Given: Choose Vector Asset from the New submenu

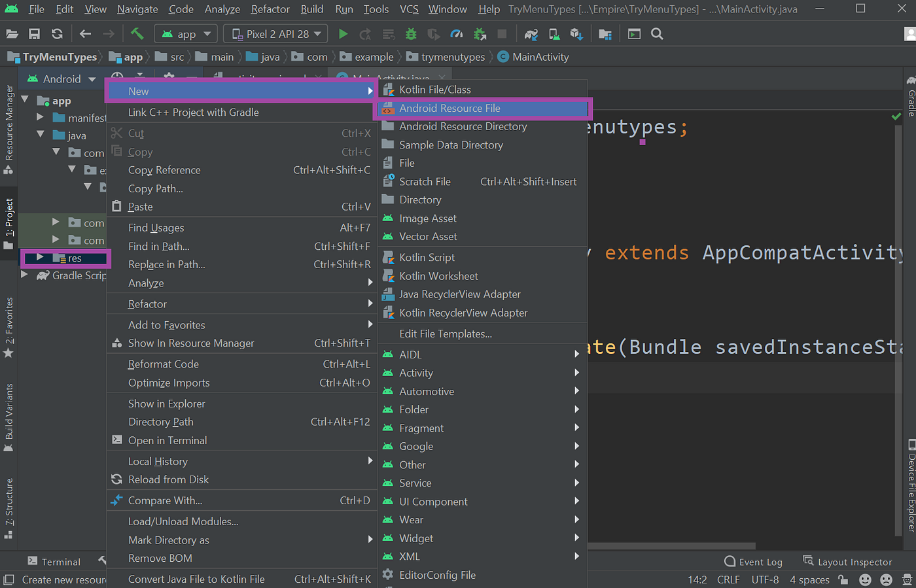Looking at the screenshot, I should [x=429, y=236].
